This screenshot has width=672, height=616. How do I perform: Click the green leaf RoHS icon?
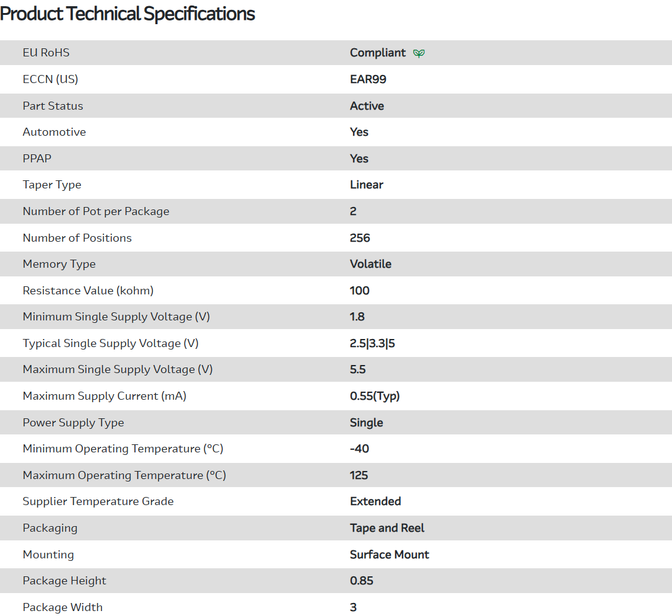pyautogui.click(x=419, y=53)
